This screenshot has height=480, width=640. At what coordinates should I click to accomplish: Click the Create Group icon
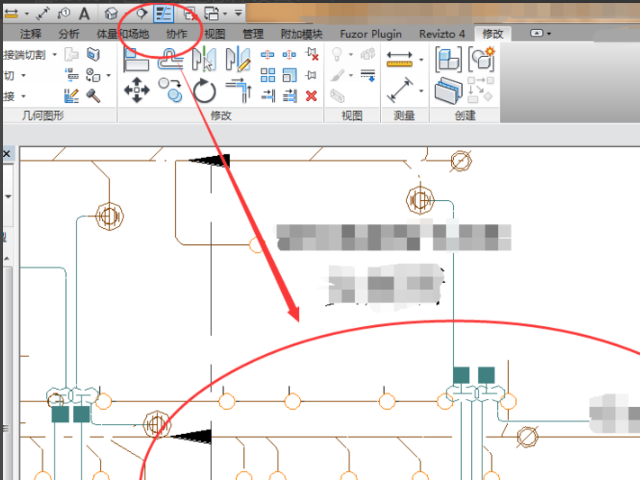click(x=482, y=59)
